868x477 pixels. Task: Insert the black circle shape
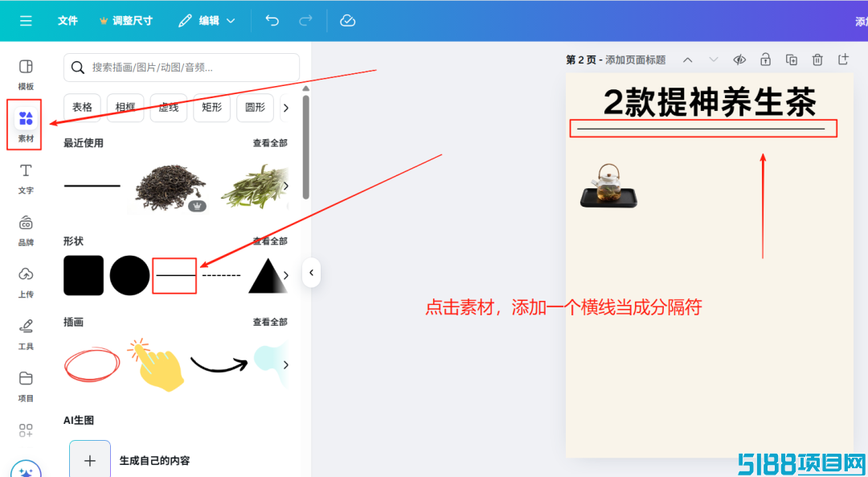pyautogui.click(x=129, y=275)
